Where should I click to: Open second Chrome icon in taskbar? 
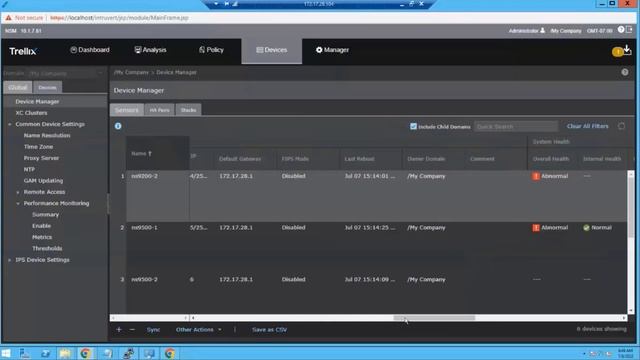click(x=169, y=353)
